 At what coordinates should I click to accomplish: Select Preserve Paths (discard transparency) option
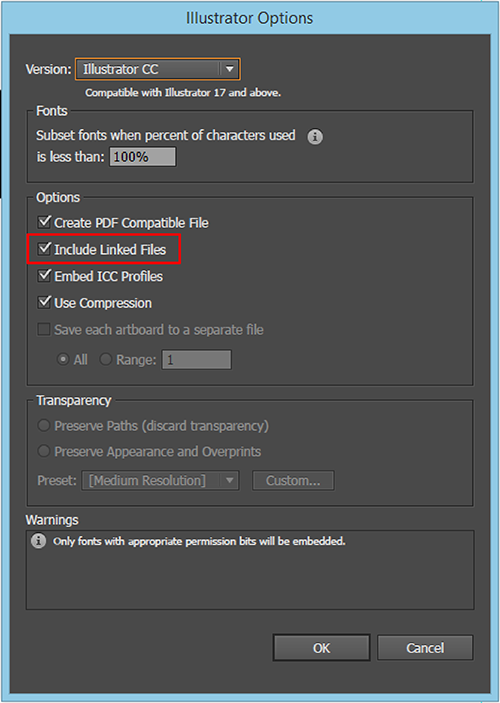tap(43, 425)
